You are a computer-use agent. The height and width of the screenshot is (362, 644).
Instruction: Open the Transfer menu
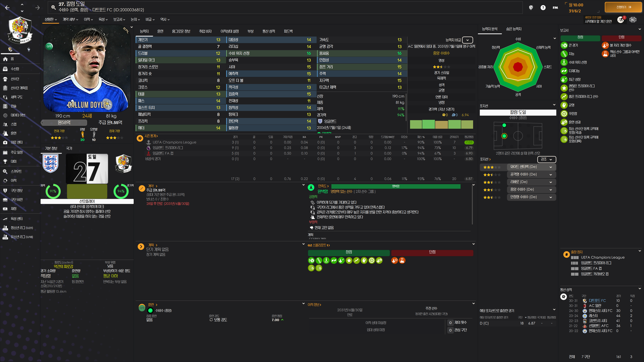pos(88,19)
